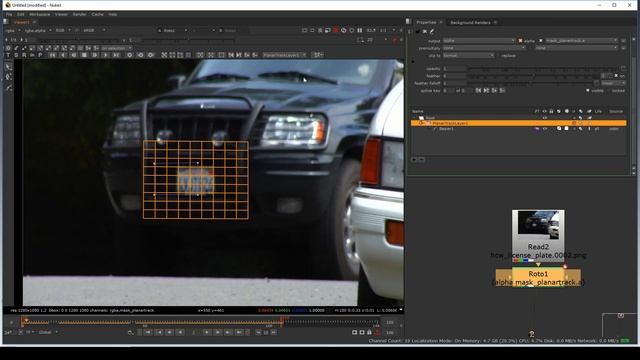Viewport: 640px width, 360px height.
Task: Open the viewer A input Roto1 dropdown
Action: [x=175, y=30]
